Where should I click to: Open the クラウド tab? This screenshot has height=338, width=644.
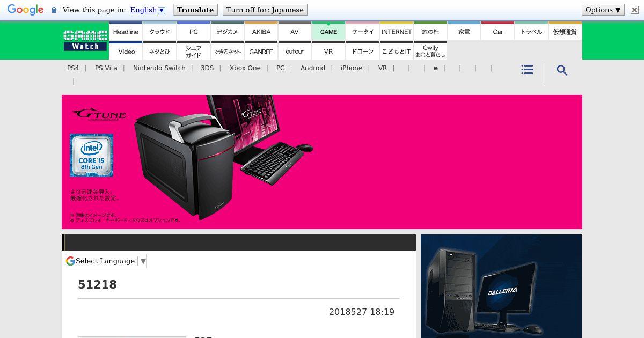pyautogui.click(x=159, y=32)
